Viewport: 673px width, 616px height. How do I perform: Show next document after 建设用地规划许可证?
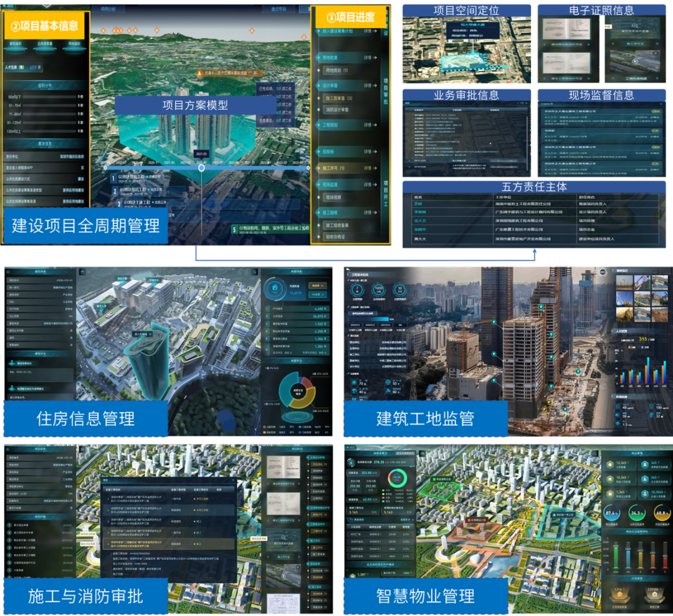click(589, 44)
